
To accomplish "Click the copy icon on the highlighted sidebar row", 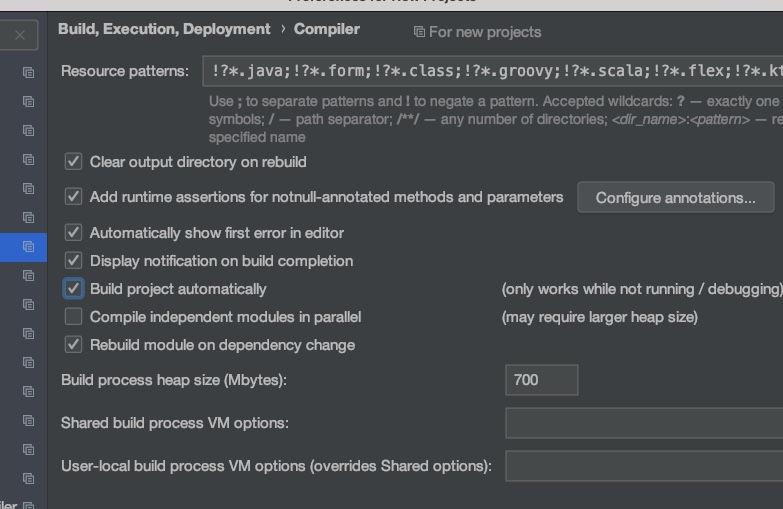I will click(28, 246).
